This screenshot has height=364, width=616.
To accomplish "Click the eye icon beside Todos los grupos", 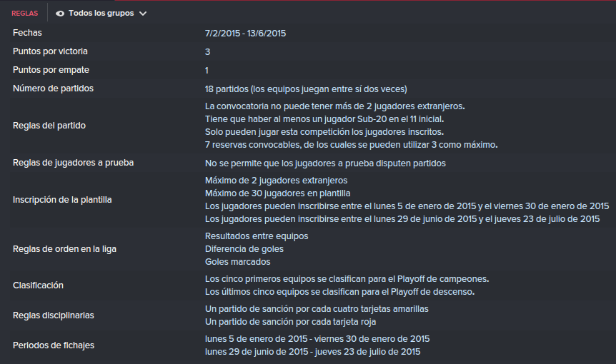I will tap(60, 14).
